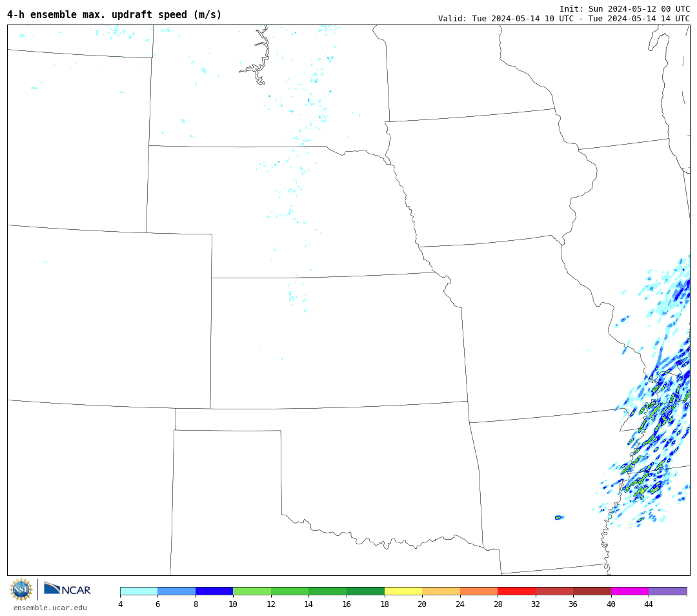The height and width of the screenshot is (616, 697).
Task: Pick the orange 24-28 m/s legend swatch
Action: pos(479,591)
